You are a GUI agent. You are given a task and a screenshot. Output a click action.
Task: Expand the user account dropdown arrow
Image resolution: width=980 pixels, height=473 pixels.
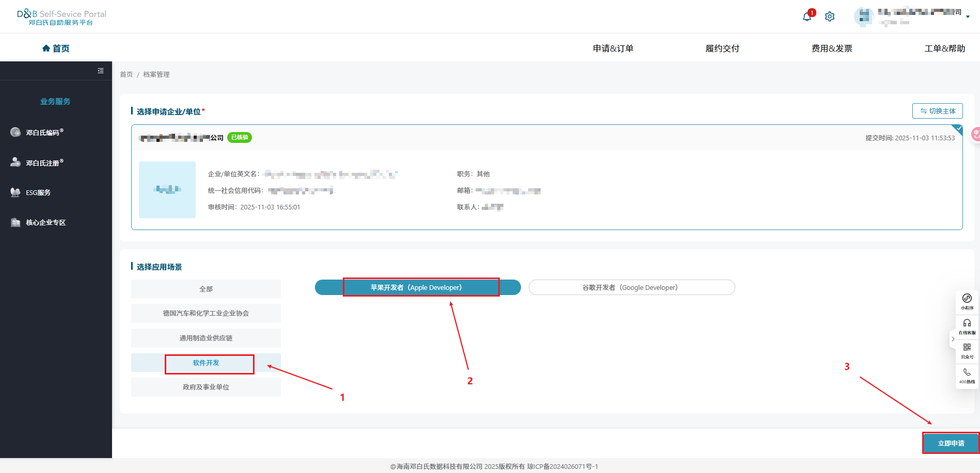point(968,17)
